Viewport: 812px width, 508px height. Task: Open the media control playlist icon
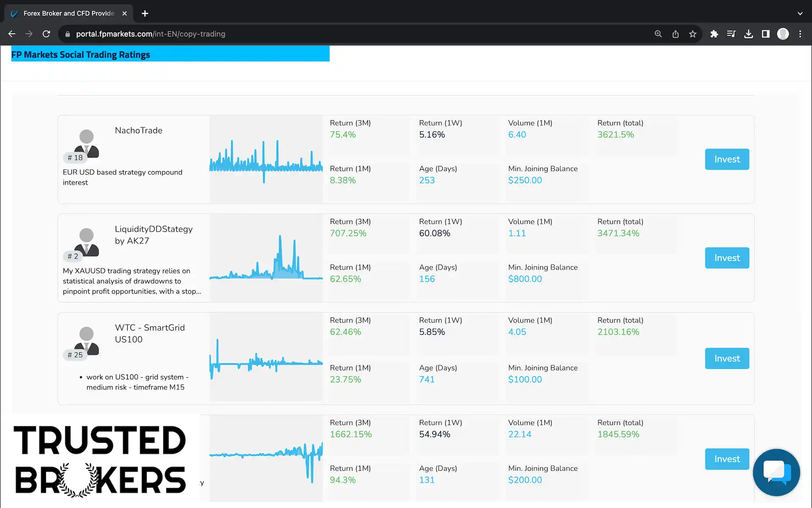pos(731,34)
